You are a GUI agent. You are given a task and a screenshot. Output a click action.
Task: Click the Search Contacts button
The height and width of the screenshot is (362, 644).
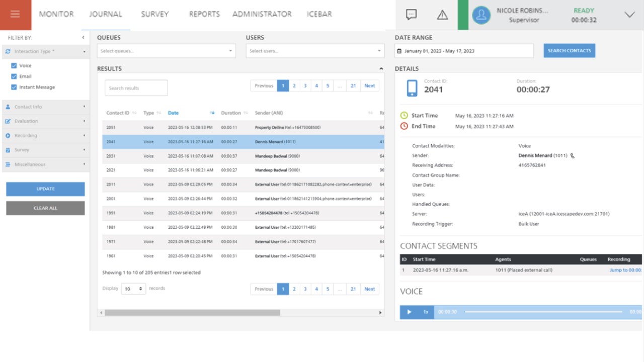pos(570,51)
